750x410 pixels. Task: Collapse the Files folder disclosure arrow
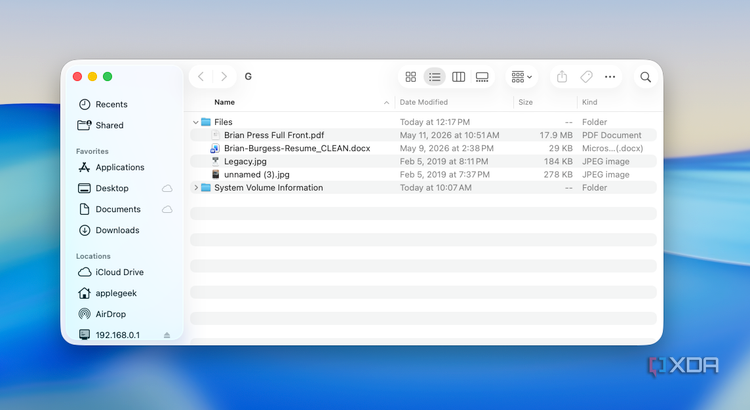tap(195, 122)
